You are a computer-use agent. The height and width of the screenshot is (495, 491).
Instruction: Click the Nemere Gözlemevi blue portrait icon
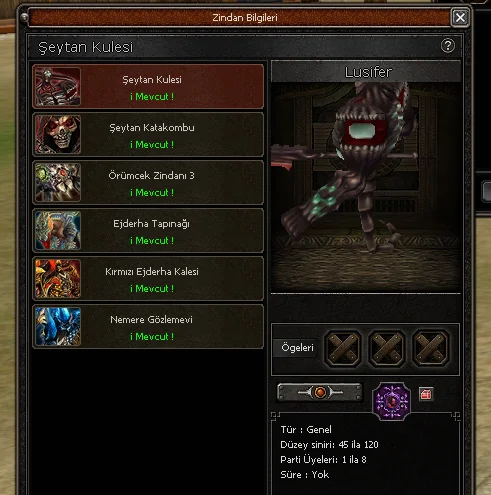click(x=58, y=327)
